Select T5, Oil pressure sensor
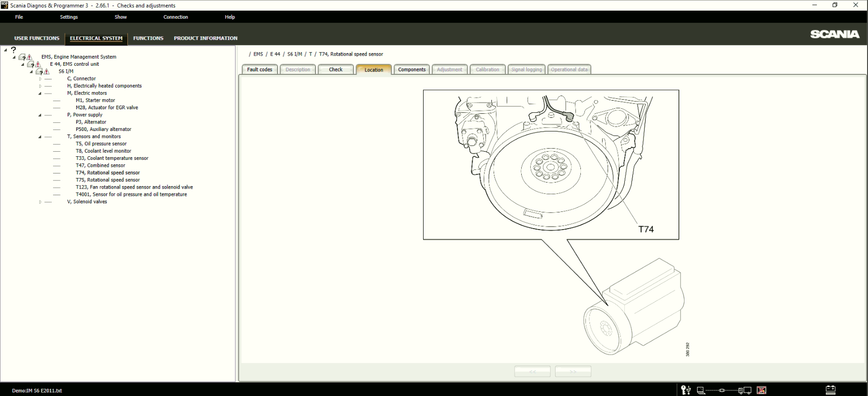868x396 pixels. pyautogui.click(x=101, y=144)
